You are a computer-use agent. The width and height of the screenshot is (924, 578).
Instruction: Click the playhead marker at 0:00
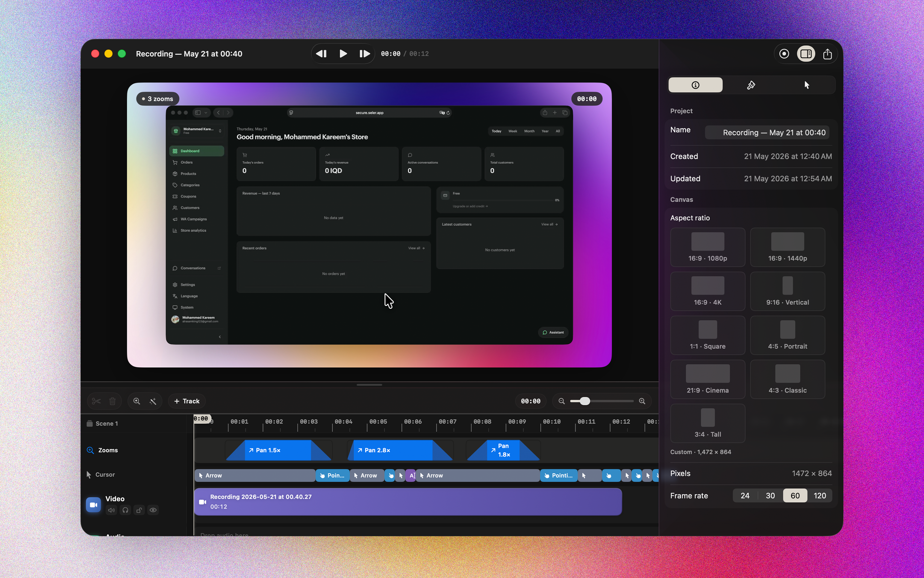coord(201,419)
